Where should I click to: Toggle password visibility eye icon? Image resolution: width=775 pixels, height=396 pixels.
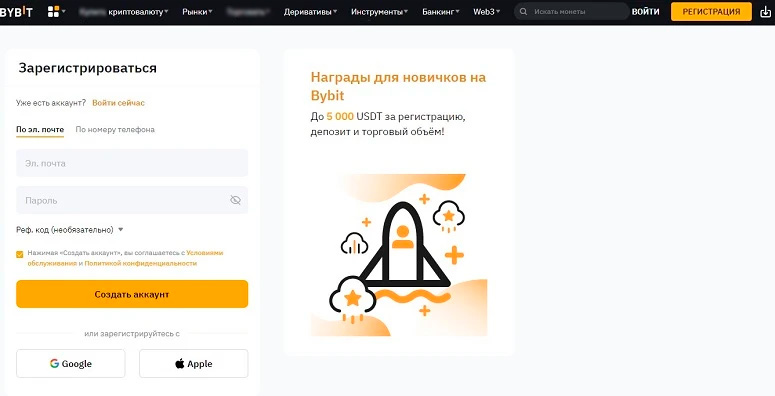click(x=235, y=200)
